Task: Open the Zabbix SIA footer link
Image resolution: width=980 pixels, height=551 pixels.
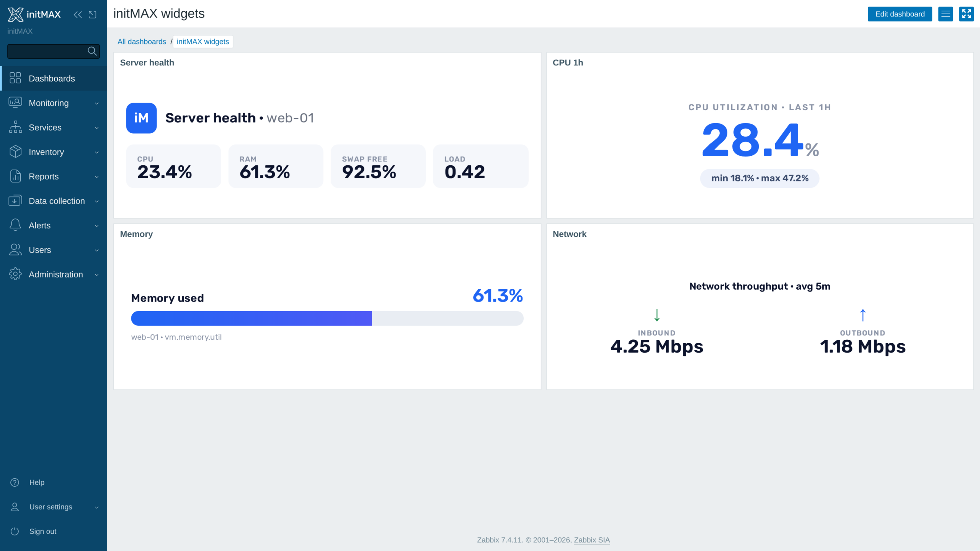Action: click(592, 540)
